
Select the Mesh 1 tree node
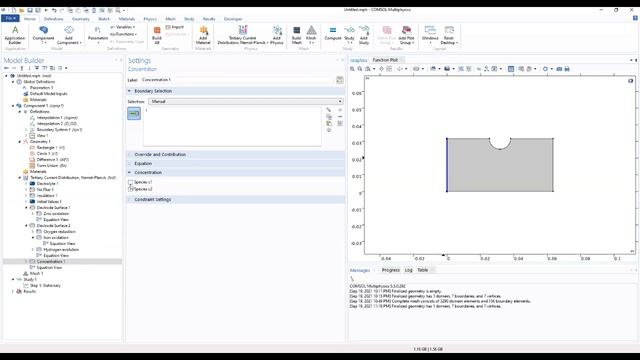click(x=36, y=273)
